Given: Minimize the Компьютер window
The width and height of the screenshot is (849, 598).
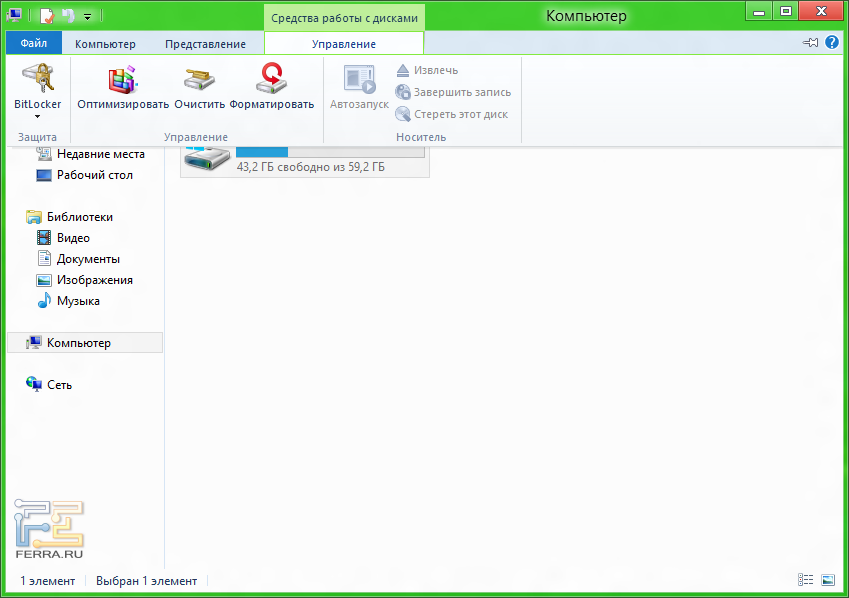Looking at the screenshot, I should click(759, 12).
